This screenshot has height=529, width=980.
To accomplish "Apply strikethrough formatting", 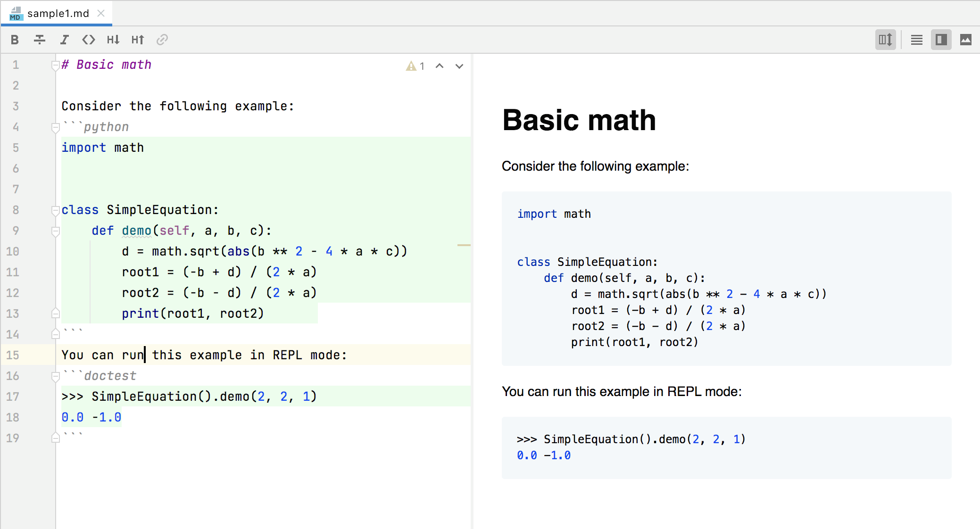I will click(40, 40).
